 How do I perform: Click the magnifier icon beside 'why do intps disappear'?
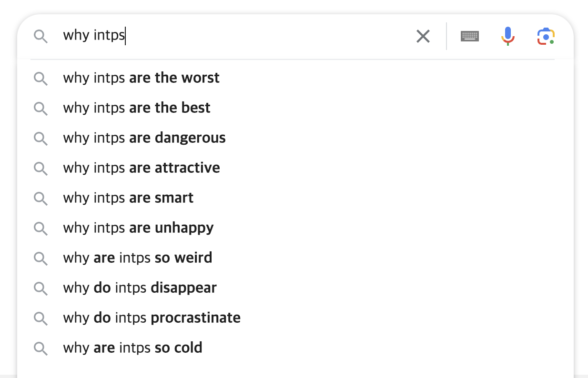[41, 288]
